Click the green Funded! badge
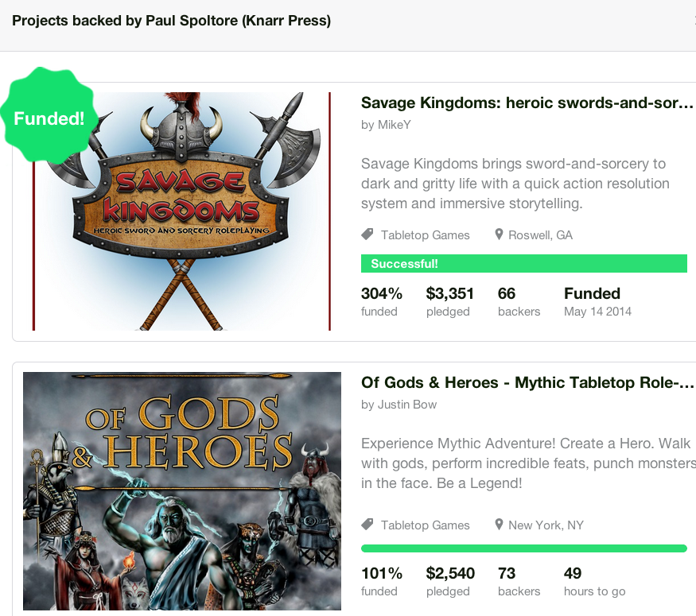This screenshot has width=696, height=616. point(49,116)
